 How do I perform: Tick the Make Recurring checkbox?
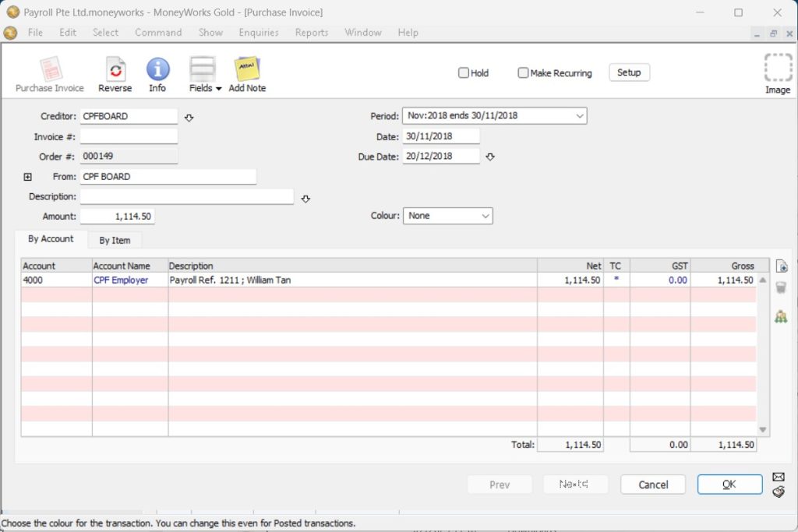click(x=524, y=73)
